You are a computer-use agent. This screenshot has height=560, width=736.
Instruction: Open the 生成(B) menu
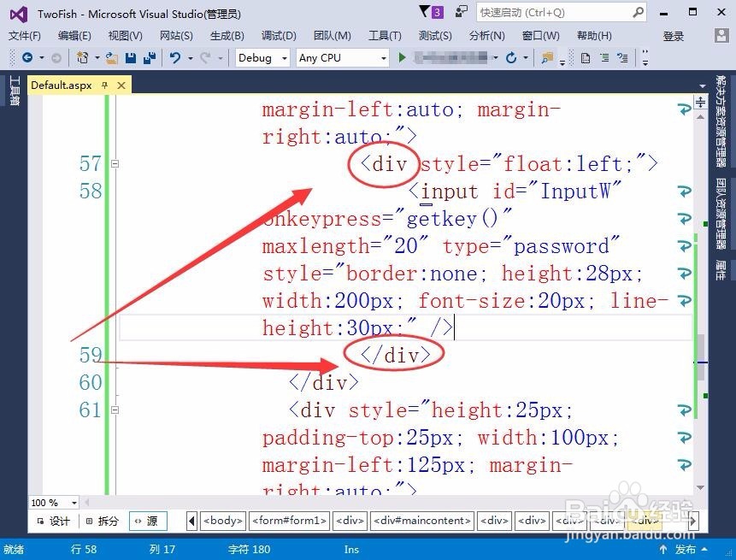(x=227, y=36)
